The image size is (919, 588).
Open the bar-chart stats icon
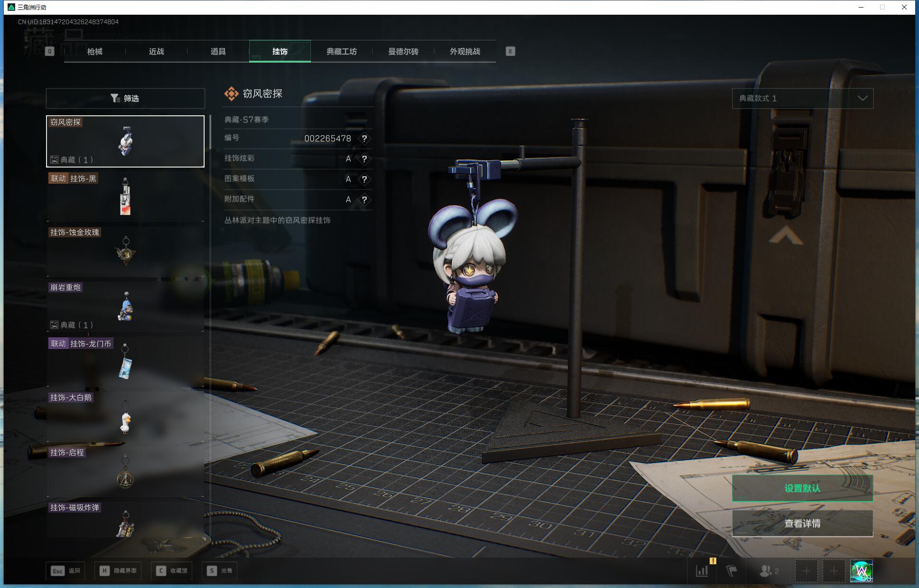coord(702,571)
